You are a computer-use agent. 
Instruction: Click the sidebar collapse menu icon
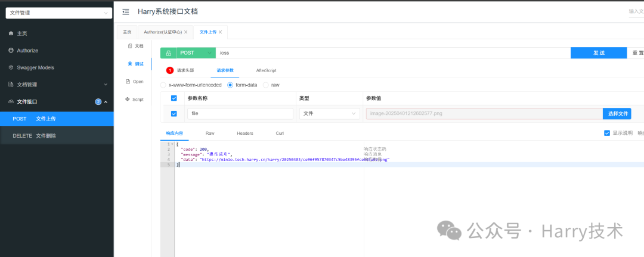126,11
